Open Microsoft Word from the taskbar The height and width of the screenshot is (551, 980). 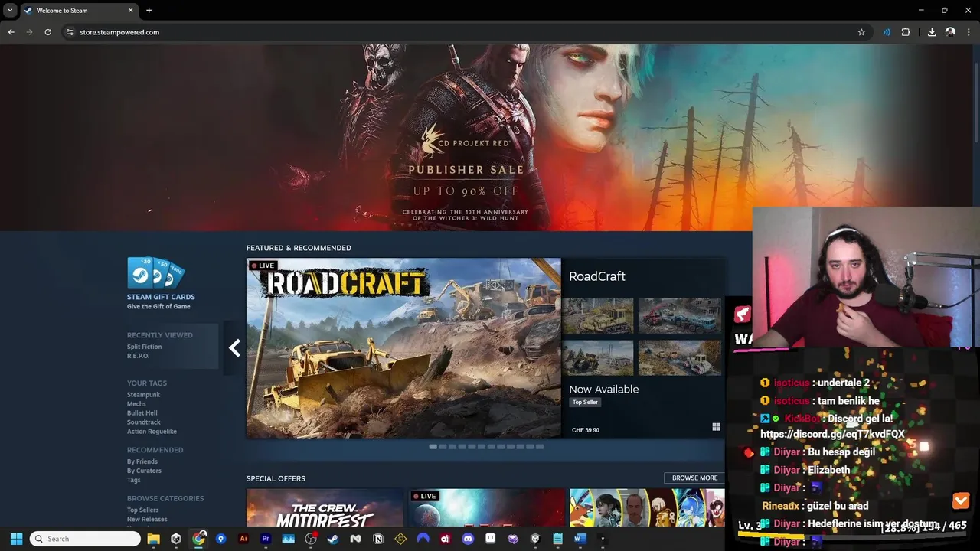click(x=580, y=539)
